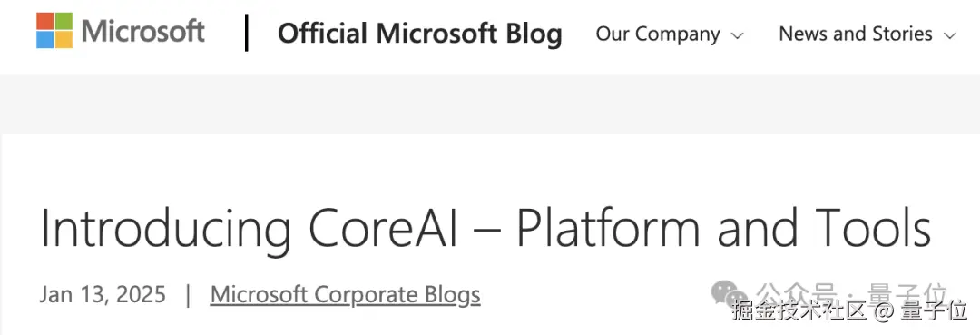The width and height of the screenshot is (980, 335).
Task: Click the WeChat icon in the watermark
Action: click(729, 291)
